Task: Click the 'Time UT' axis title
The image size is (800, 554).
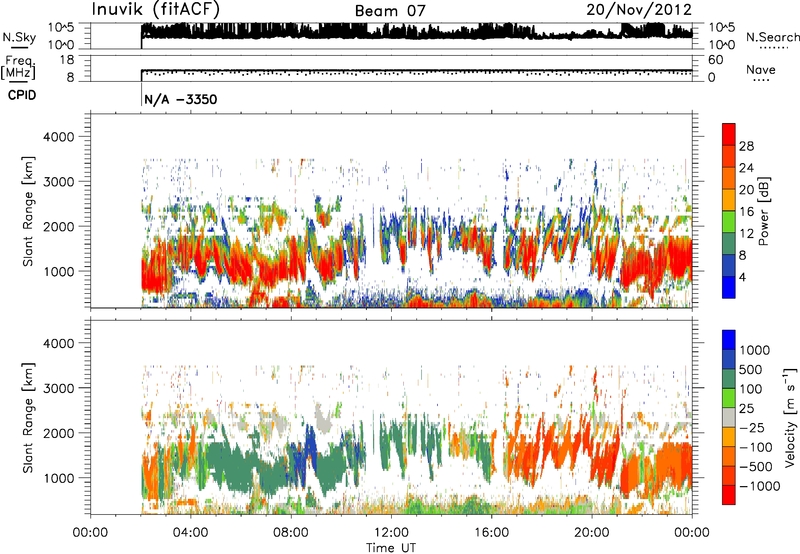Action: click(x=391, y=548)
